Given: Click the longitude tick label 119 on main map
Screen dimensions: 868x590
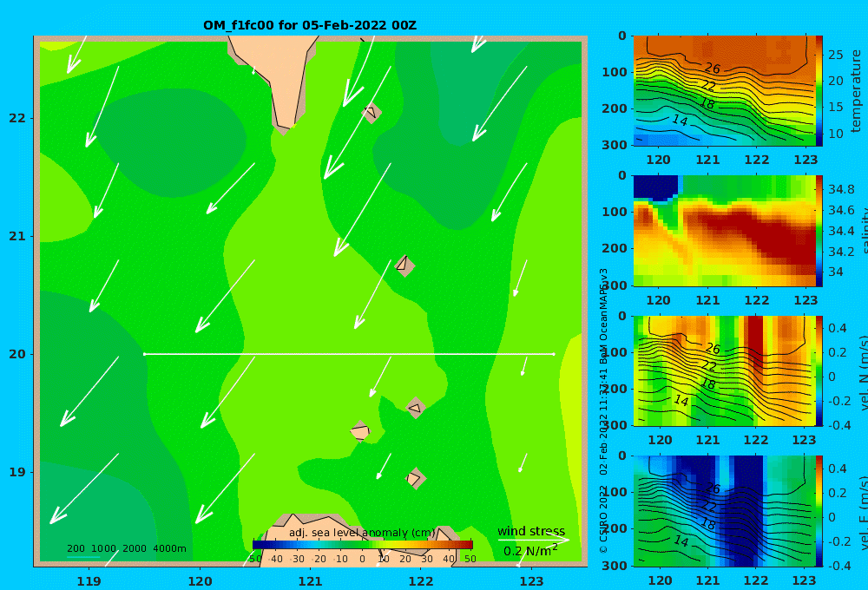Looking at the screenshot, I should coord(89,581).
